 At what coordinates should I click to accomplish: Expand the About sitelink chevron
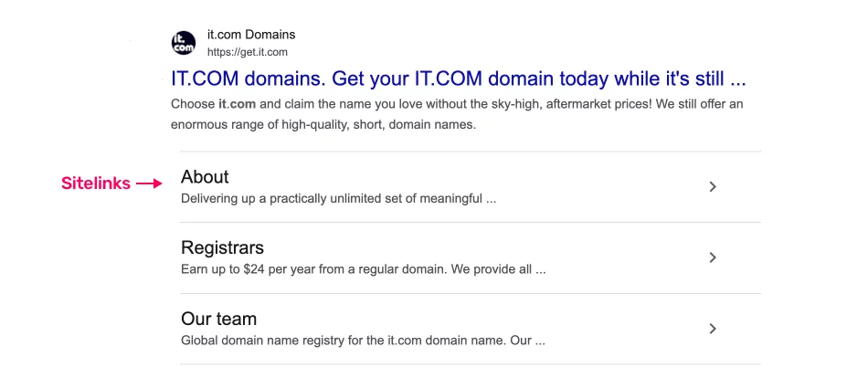[x=713, y=187]
